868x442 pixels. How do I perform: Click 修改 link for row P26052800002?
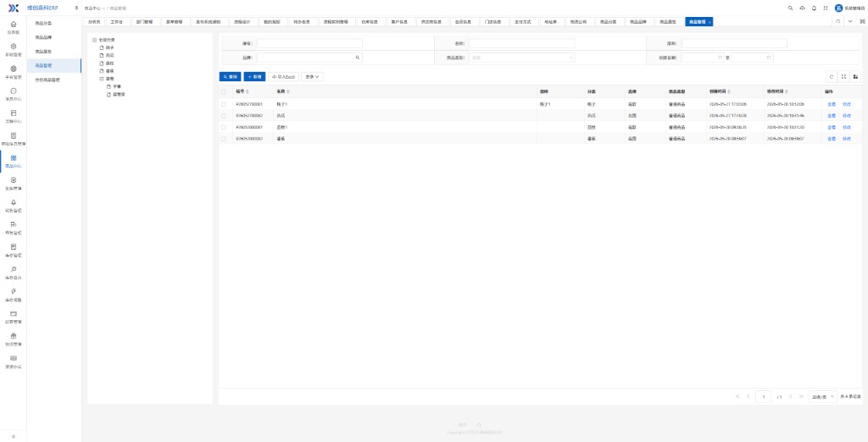click(x=847, y=139)
